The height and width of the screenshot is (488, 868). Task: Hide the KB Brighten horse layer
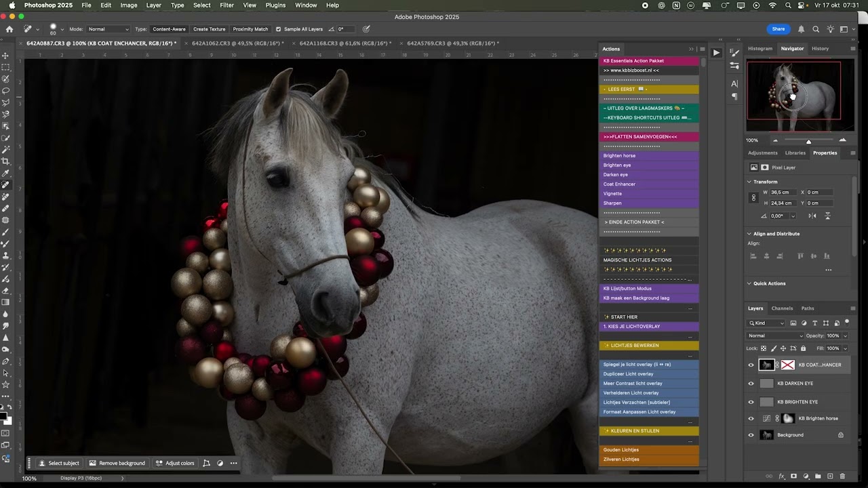[x=751, y=419]
